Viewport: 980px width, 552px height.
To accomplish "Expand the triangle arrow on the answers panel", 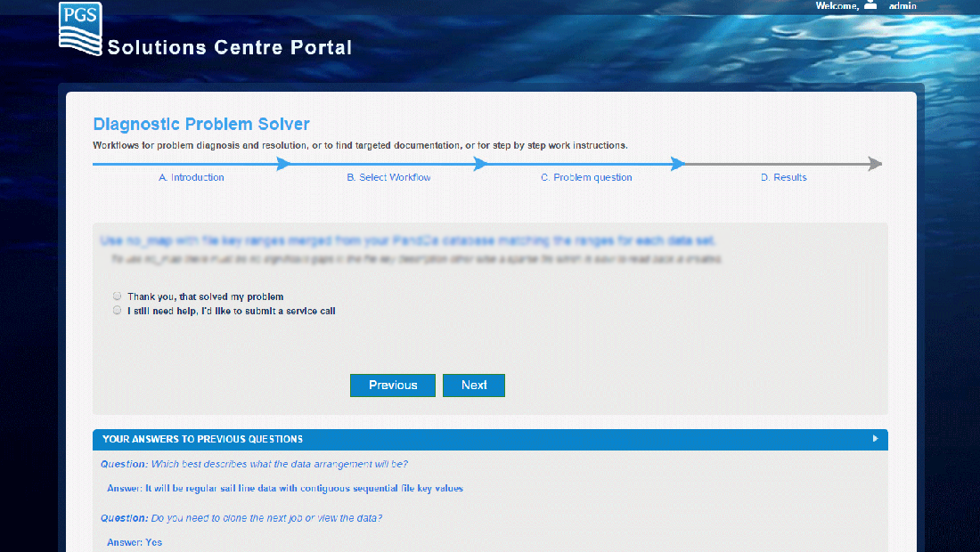I will tap(875, 439).
